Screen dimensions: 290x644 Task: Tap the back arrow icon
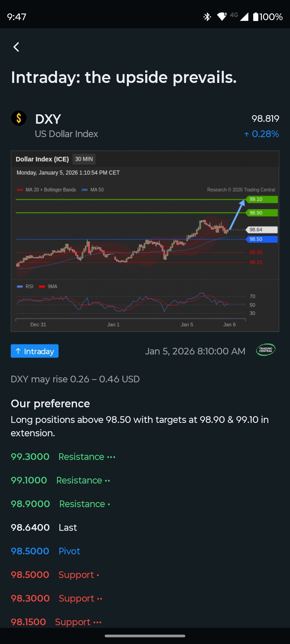16,47
